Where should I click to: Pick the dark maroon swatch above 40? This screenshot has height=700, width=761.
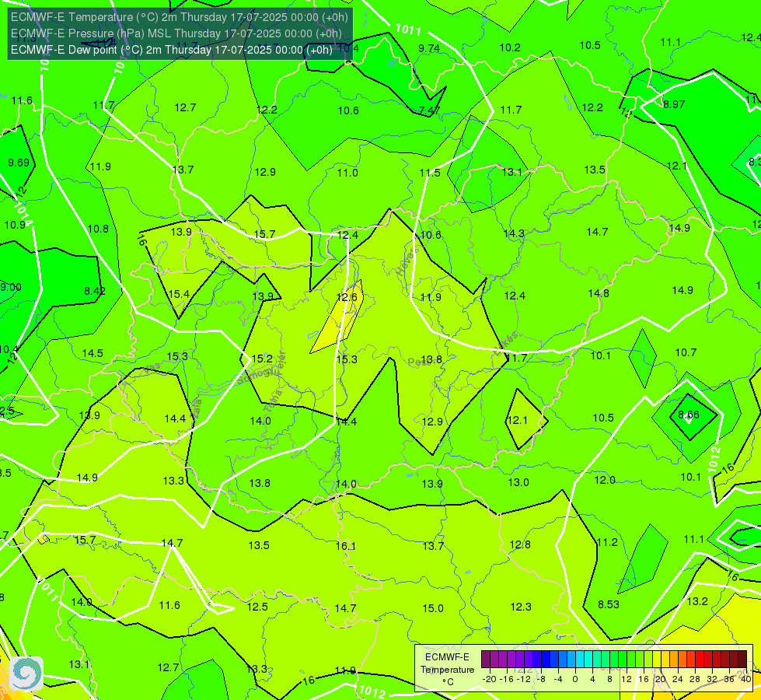742,660
